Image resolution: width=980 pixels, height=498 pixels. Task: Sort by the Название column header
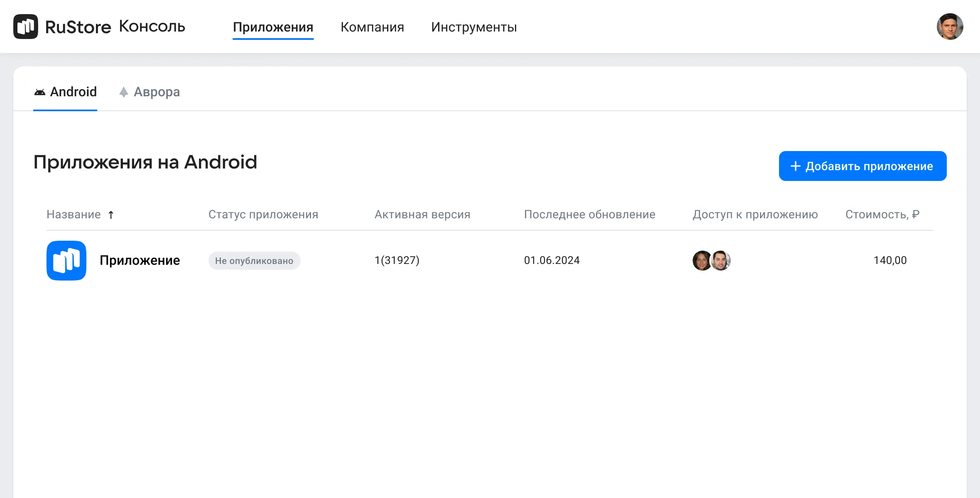[x=73, y=215]
